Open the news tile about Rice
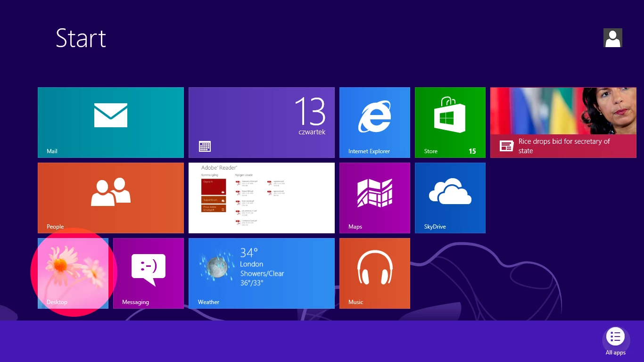This screenshot has height=362, width=644. (x=563, y=123)
